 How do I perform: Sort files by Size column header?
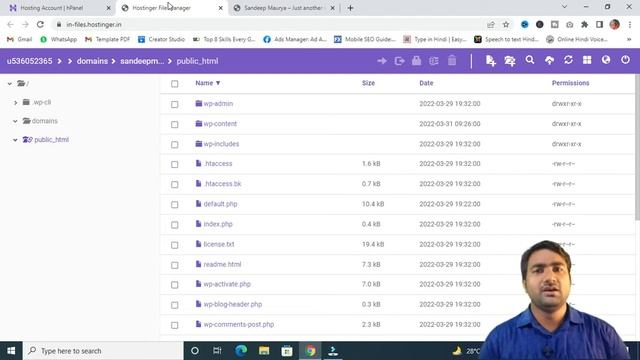[x=368, y=83]
